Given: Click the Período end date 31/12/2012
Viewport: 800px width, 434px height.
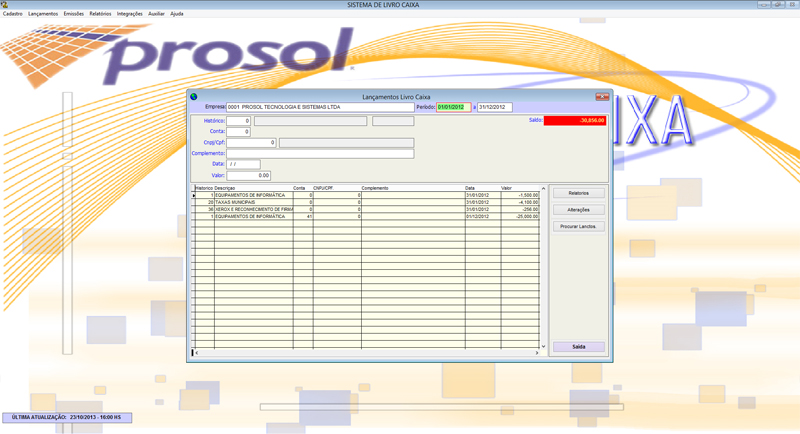Looking at the screenshot, I should point(494,107).
